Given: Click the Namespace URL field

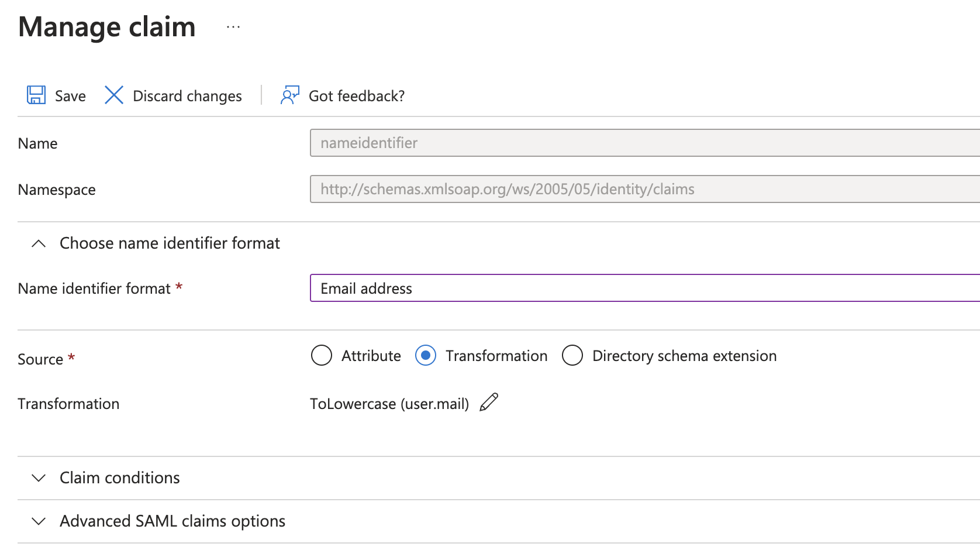Looking at the screenshot, I should pos(643,189).
